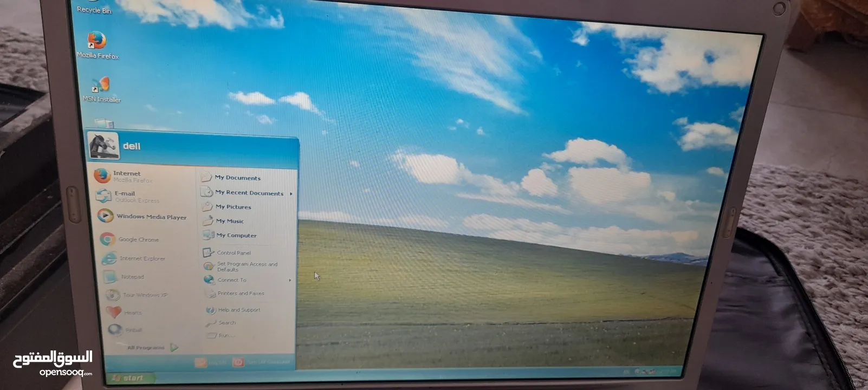Click the start button on taskbar

(x=130, y=378)
